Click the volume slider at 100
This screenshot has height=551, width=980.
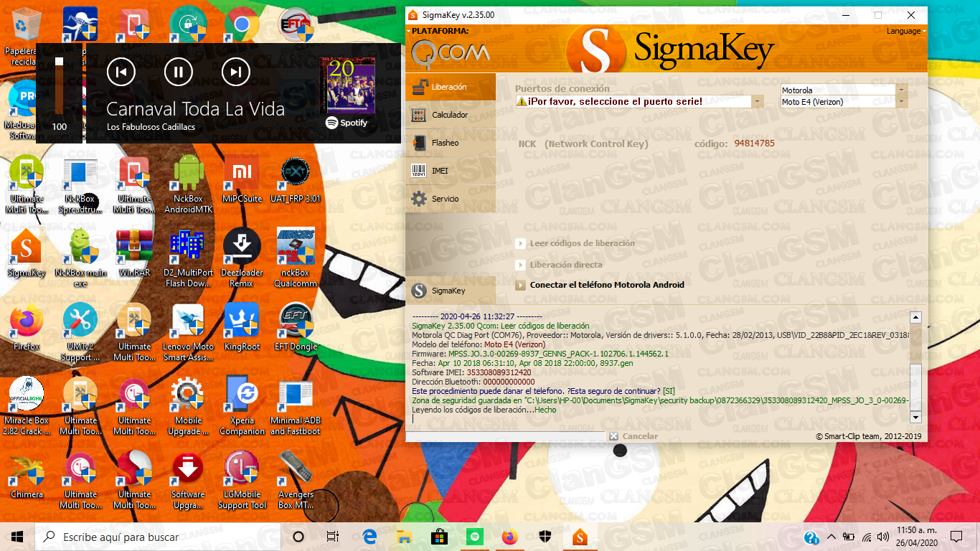[60, 86]
